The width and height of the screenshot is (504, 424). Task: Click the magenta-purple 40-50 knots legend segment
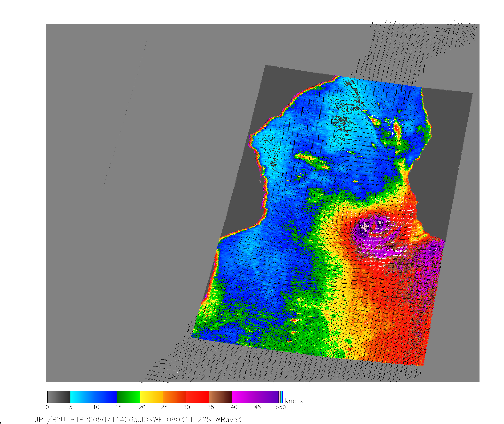(x=255, y=397)
